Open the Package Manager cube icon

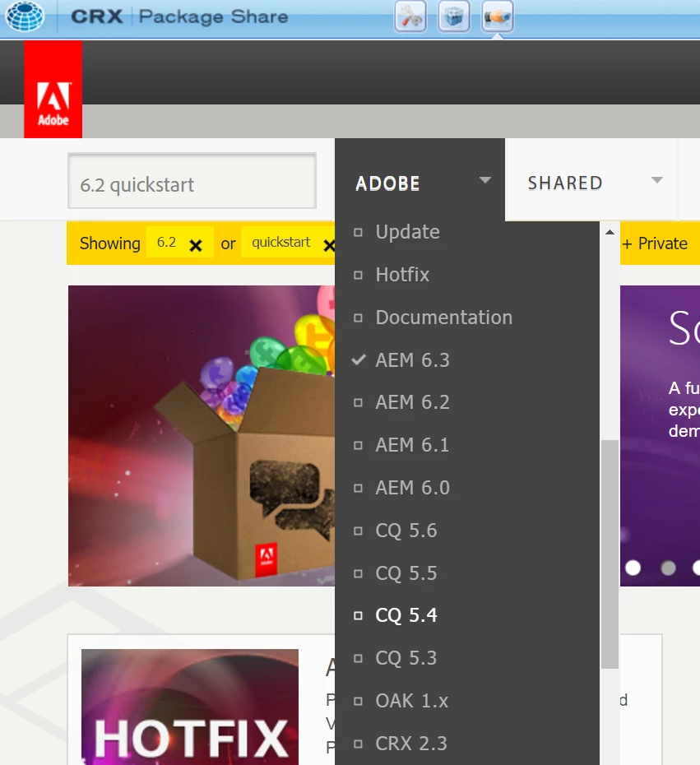click(x=454, y=16)
